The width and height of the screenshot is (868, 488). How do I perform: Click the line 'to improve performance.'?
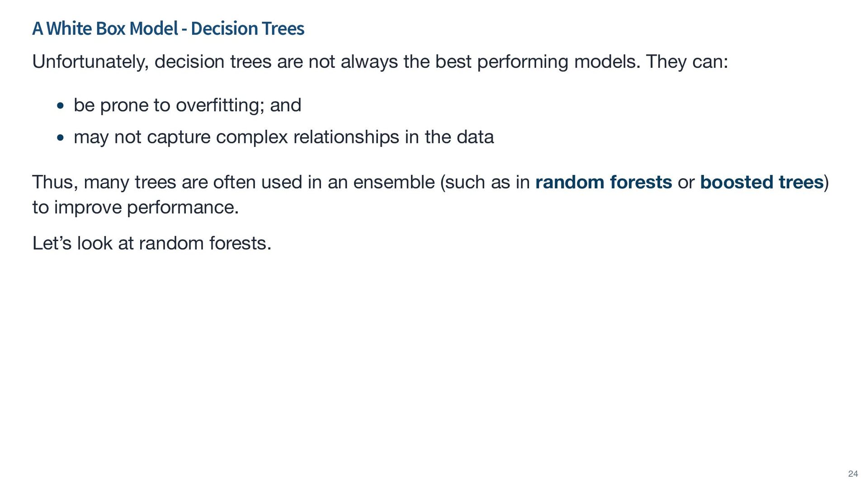point(135,208)
